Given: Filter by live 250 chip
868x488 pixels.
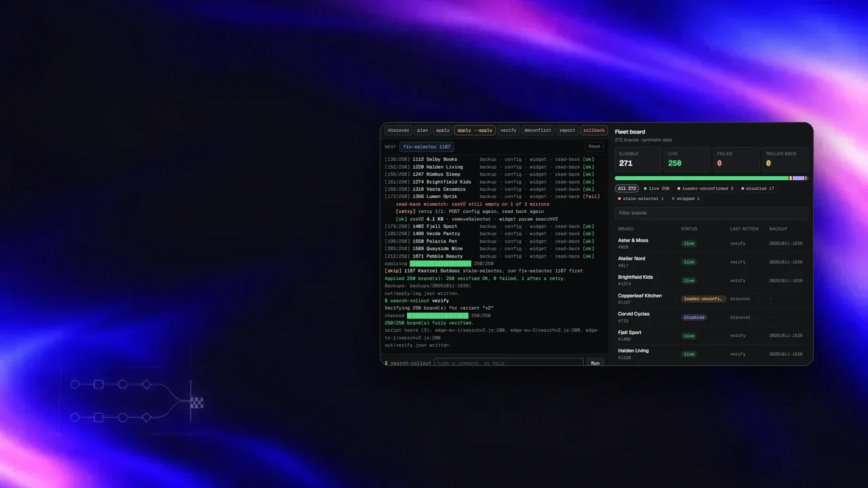Looking at the screenshot, I should 656,188.
